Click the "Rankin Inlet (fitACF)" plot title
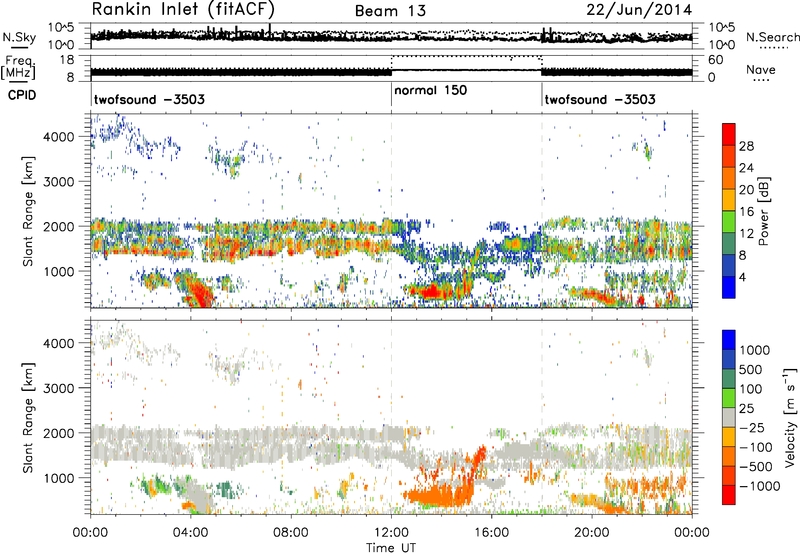Screen dimensions: 800x554 183,9
